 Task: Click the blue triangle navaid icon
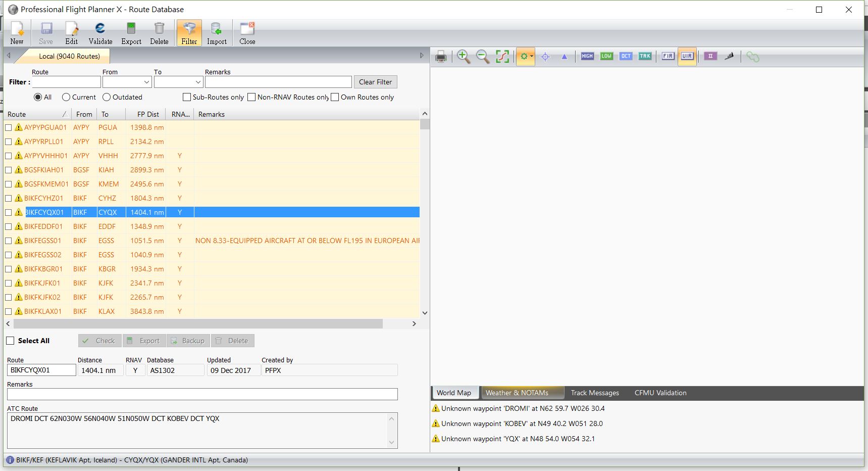point(565,57)
